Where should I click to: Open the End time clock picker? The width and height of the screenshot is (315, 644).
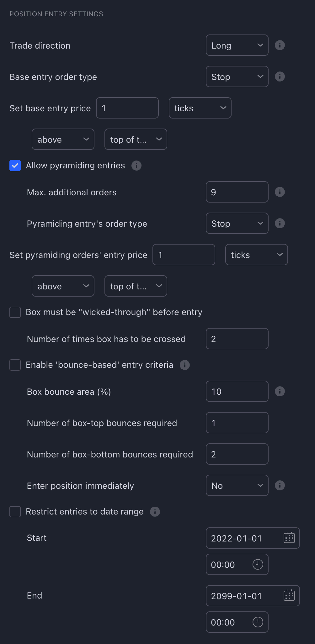pyautogui.click(x=258, y=622)
